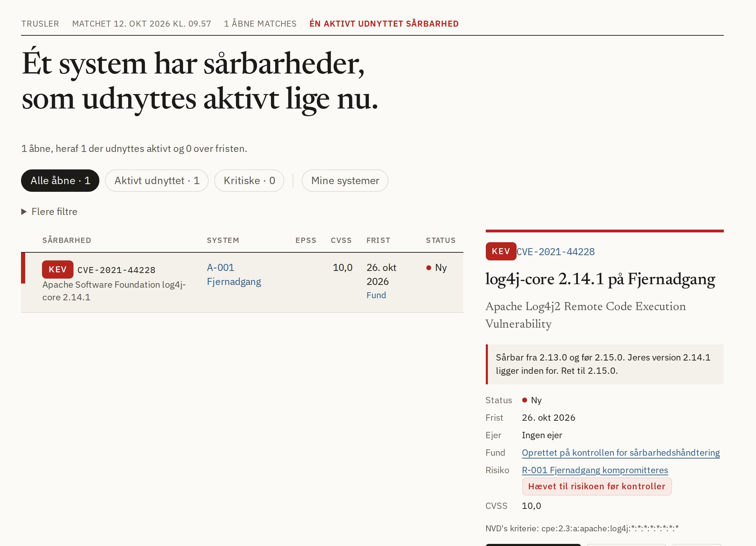Click 'Apache Software Foundation log4j-core 2.14.1' description
This screenshot has height=546, width=756.
114,291
